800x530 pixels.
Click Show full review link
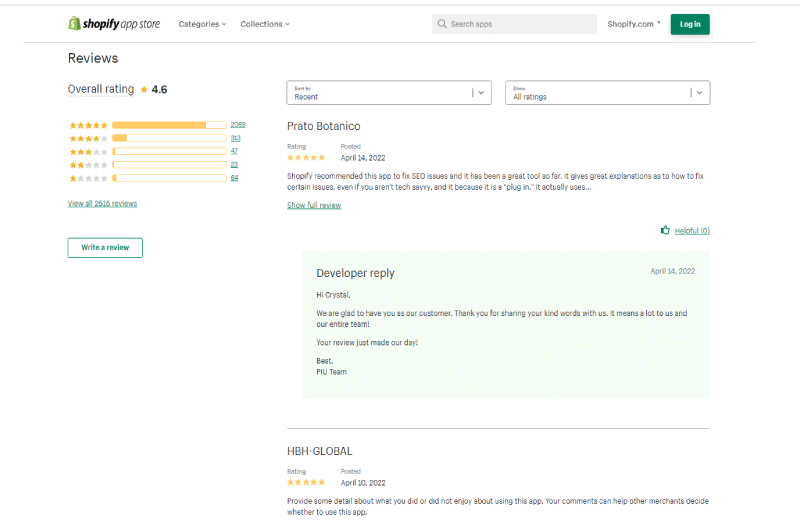click(x=314, y=205)
